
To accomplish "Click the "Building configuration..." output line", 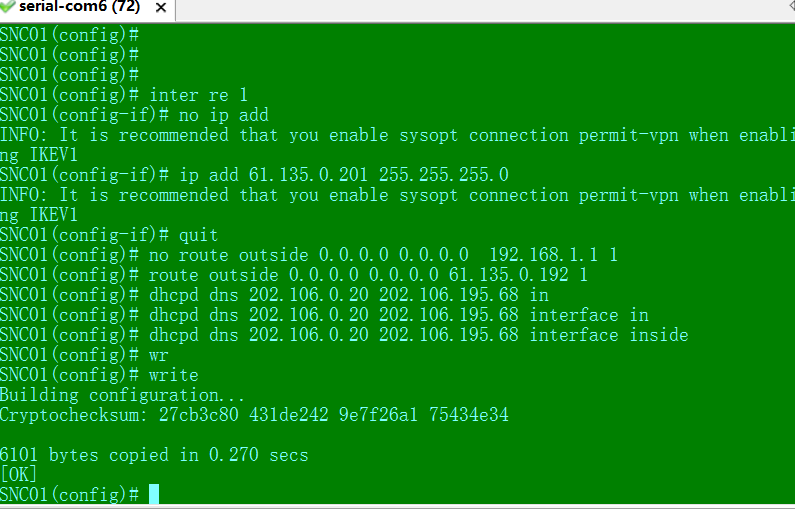I will click(123, 395).
